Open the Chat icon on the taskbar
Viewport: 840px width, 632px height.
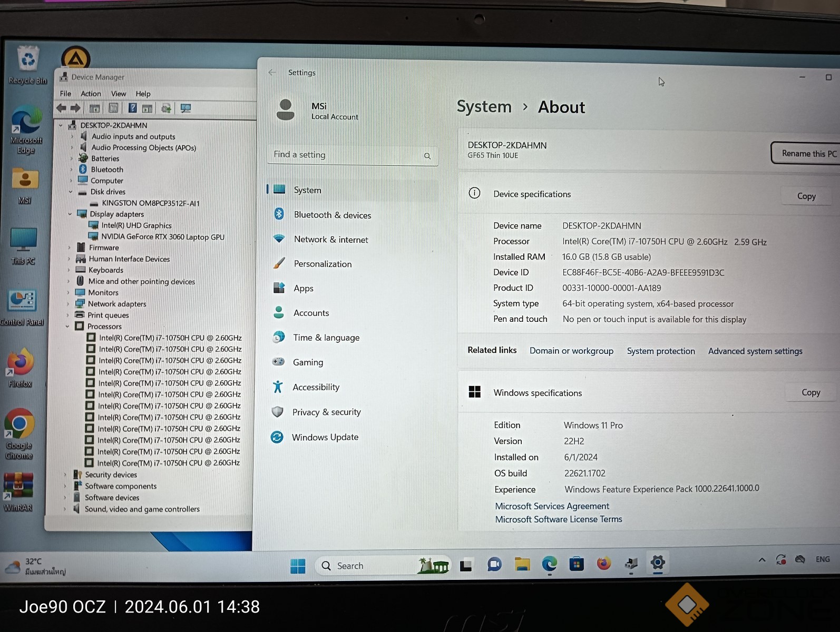click(494, 565)
